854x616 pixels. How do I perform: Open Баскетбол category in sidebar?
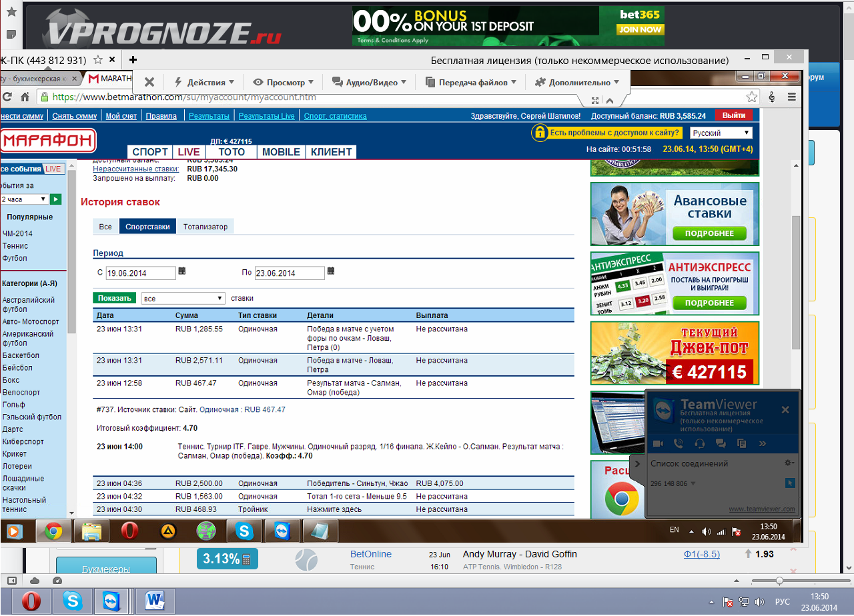[21, 355]
